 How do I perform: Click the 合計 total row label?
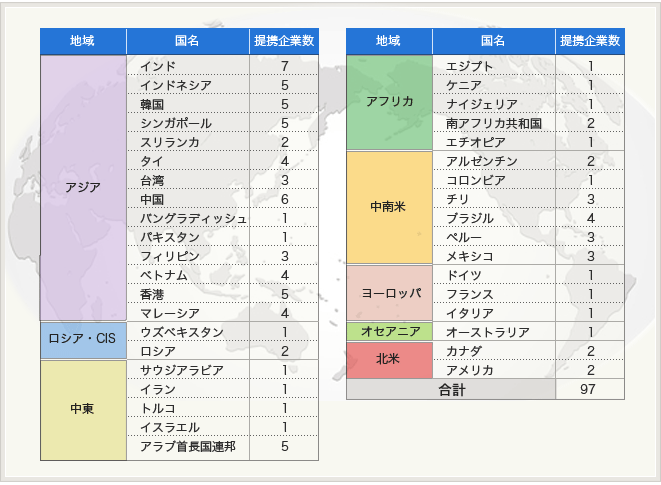451,390
